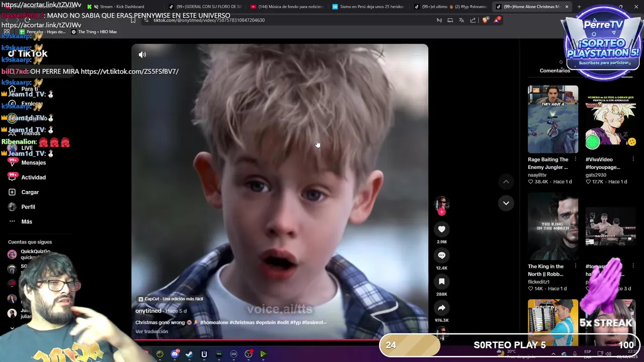Open 'flickeditz1' uploader name

point(538,282)
